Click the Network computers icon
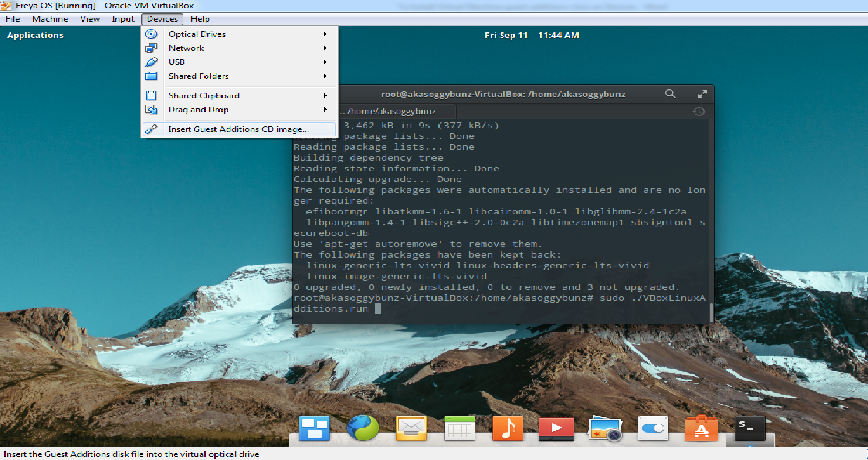The image size is (868, 460). click(151, 48)
